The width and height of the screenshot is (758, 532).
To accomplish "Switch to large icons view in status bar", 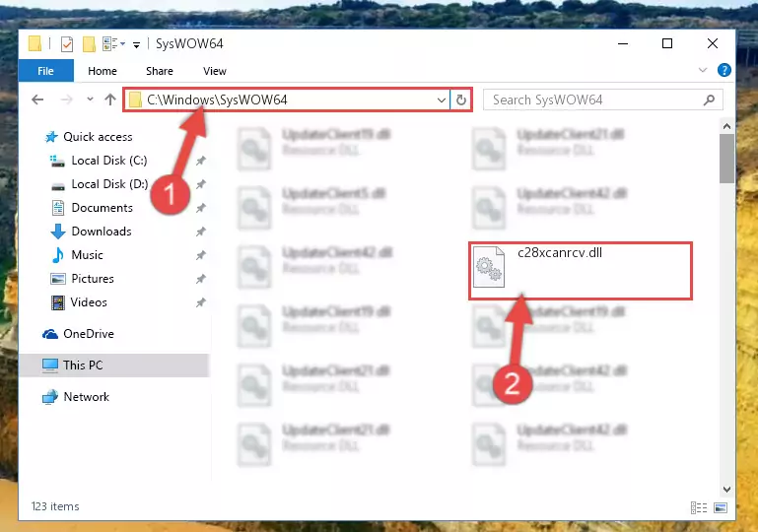I will tap(721, 507).
